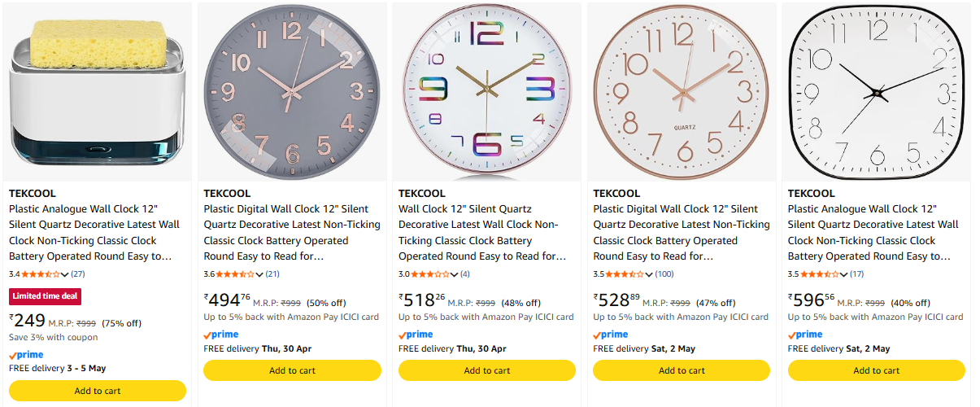The image size is (980, 407).
Task: Open the rainbow numbered wall clock image
Action: coord(486,91)
